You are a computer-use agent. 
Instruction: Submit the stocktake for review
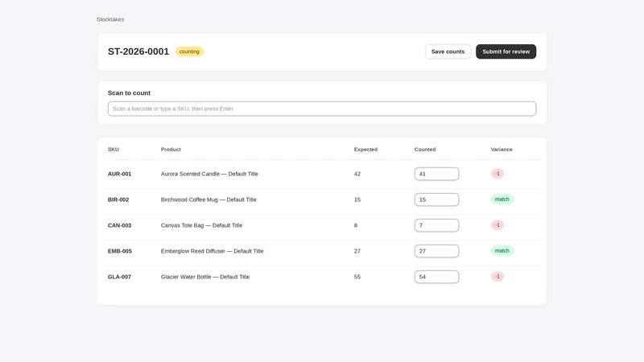[x=506, y=51]
